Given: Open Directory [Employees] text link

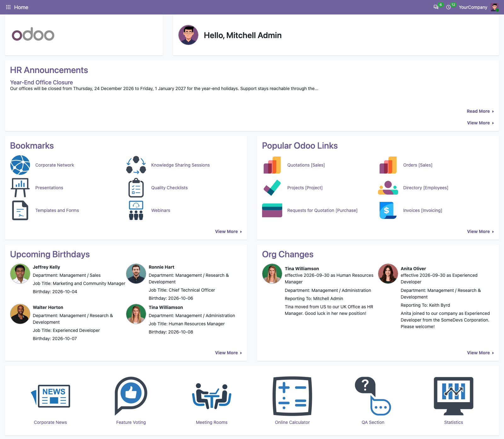Looking at the screenshot, I should point(426,188).
